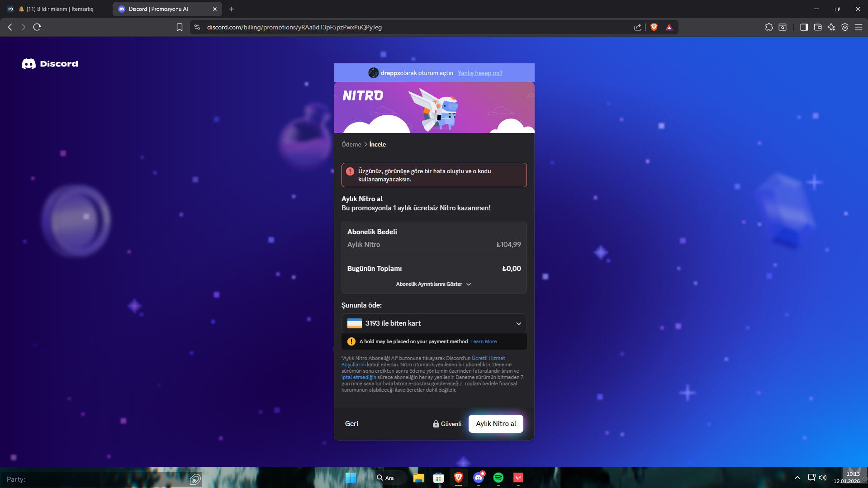Click the red app icon after Spotify
The height and width of the screenshot is (488, 868).
518,478
